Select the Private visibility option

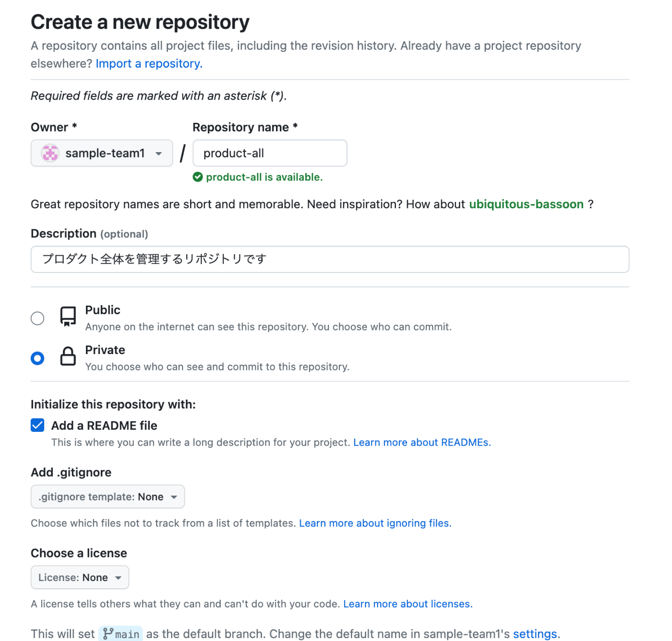pos(37,358)
